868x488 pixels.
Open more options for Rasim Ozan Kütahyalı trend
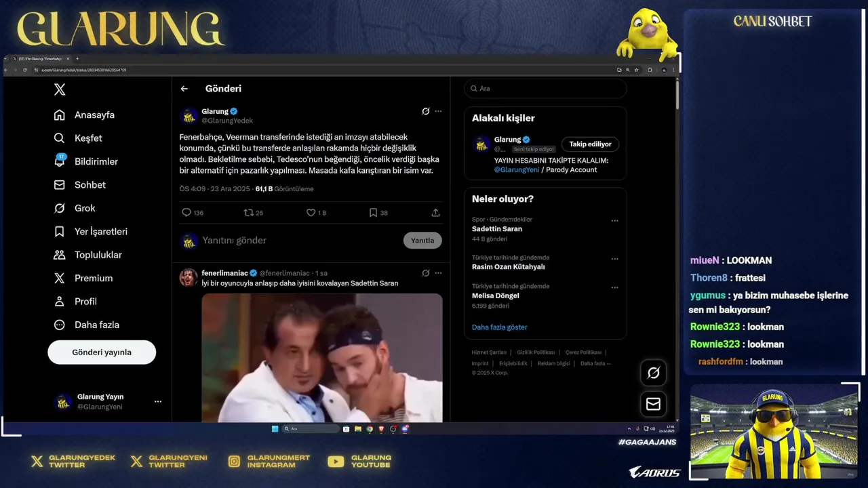coord(614,259)
